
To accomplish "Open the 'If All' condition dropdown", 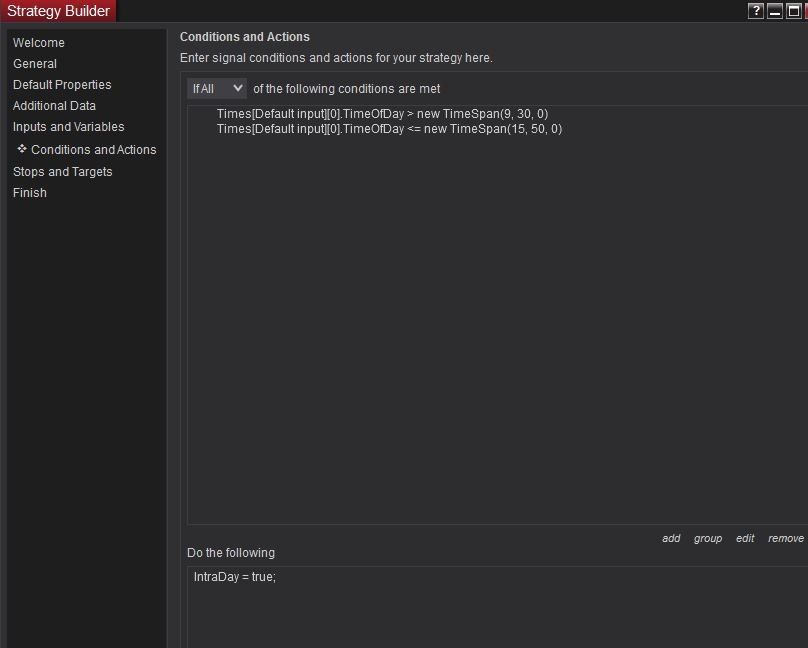I will [217, 89].
